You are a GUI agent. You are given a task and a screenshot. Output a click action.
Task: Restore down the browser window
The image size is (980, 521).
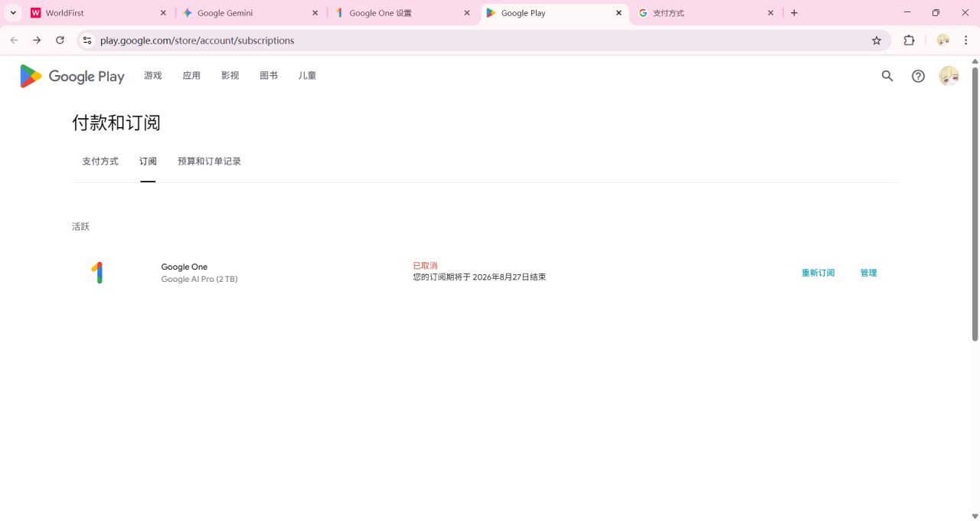pos(936,13)
